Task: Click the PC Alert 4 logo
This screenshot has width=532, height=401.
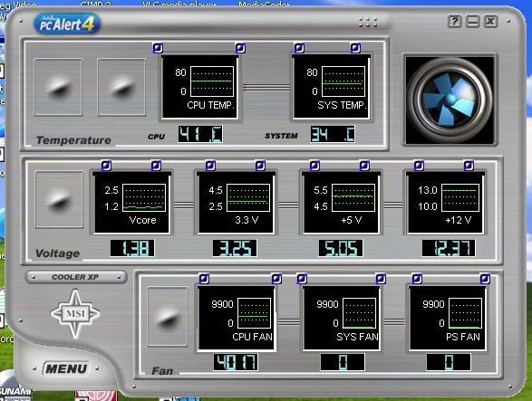Action: (x=67, y=24)
